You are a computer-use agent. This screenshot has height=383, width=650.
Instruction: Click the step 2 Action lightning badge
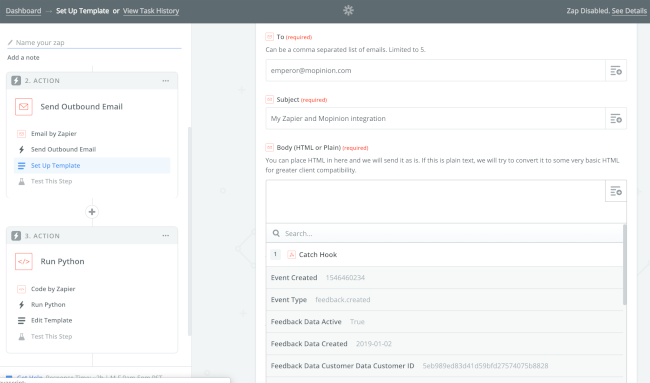click(x=16, y=80)
